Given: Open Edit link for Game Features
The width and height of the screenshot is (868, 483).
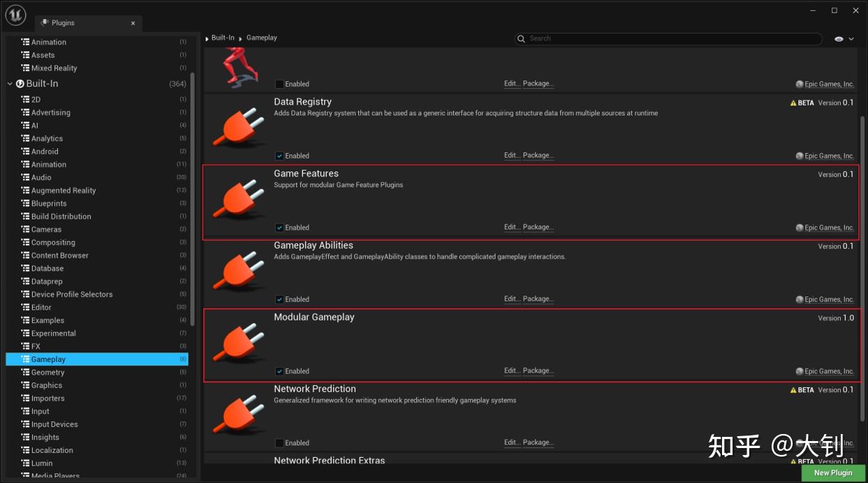Looking at the screenshot, I should click(x=512, y=227).
